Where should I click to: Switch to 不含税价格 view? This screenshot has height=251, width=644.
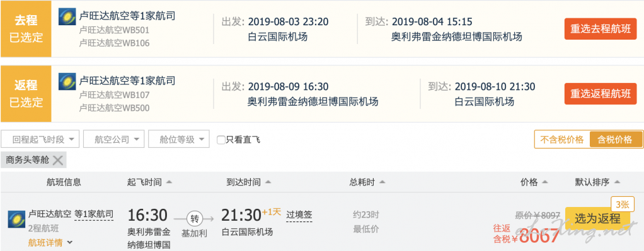pyautogui.click(x=562, y=140)
